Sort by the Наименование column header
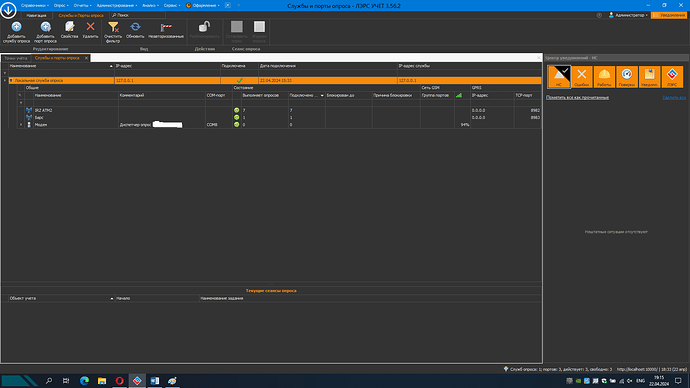 click(x=61, y=66)
